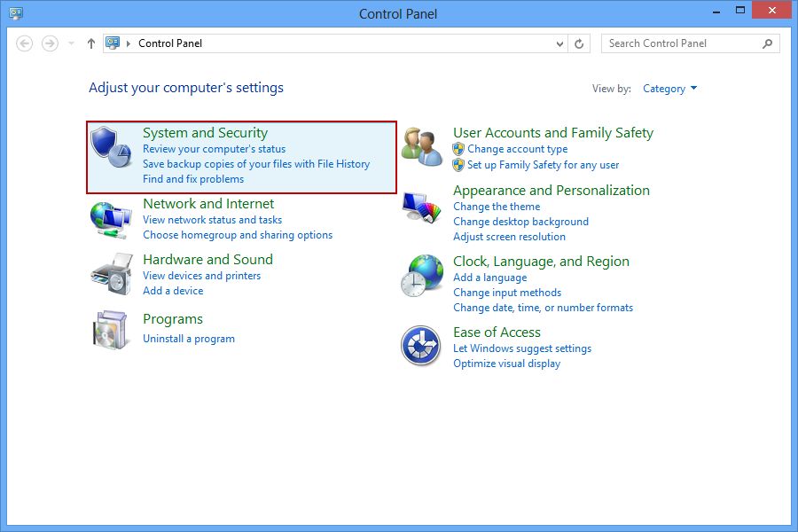
Task: Go back using the Back arrow
Action: tap(25, 43)
